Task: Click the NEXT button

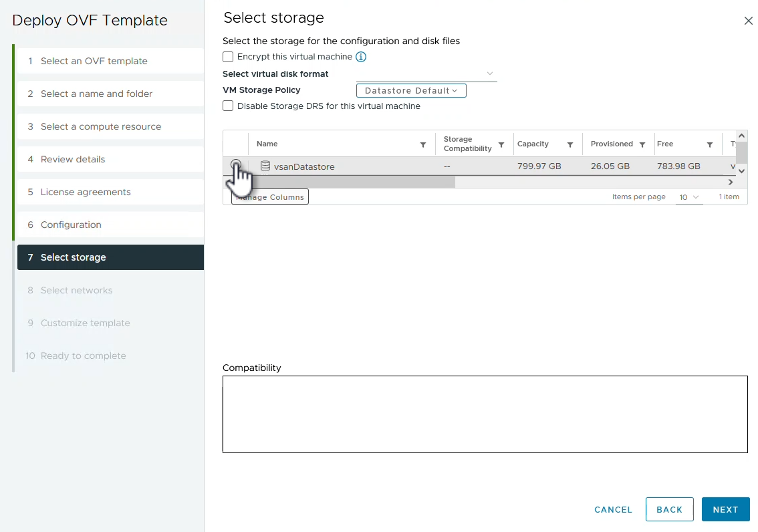Action: [725, 509]
